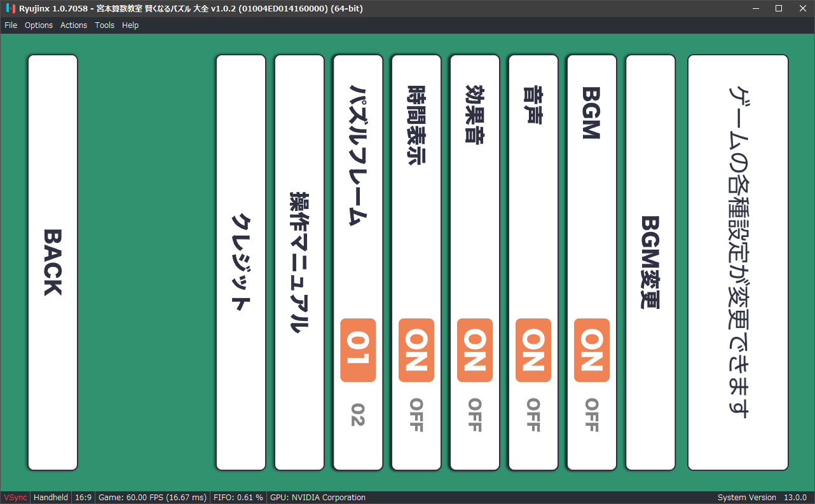Screen dimensions: 815x504
Task: Click the 16:9 aspect ratio indicator
Action: [83, 498]
